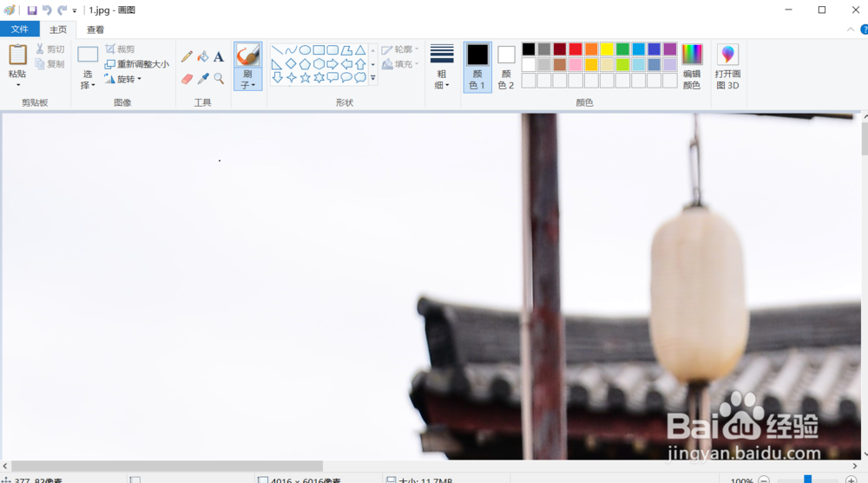Click the Paste clipboard icon
Image resolution: width=868 pixels, height=483 pixels.
(x=17, y=55)
